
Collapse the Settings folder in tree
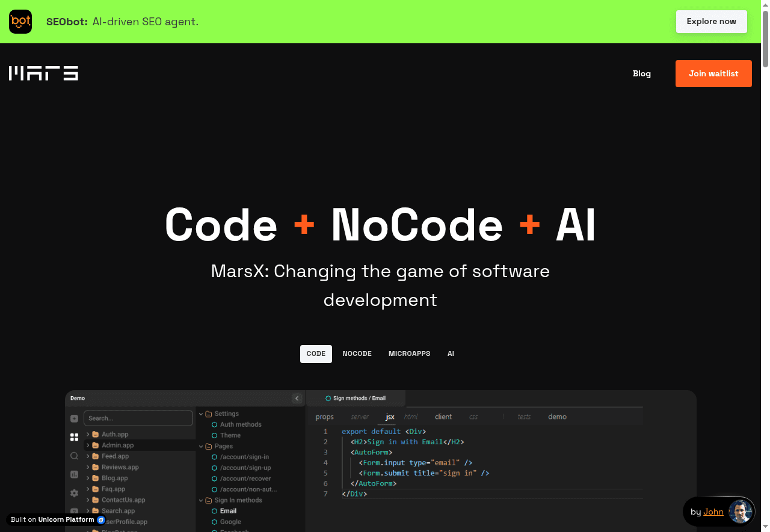click(202, 414)
